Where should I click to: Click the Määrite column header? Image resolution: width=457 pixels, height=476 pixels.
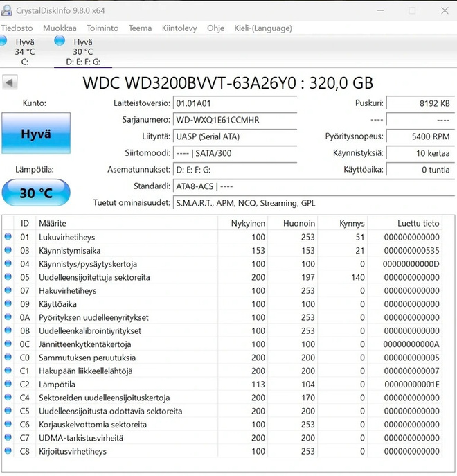127,223
